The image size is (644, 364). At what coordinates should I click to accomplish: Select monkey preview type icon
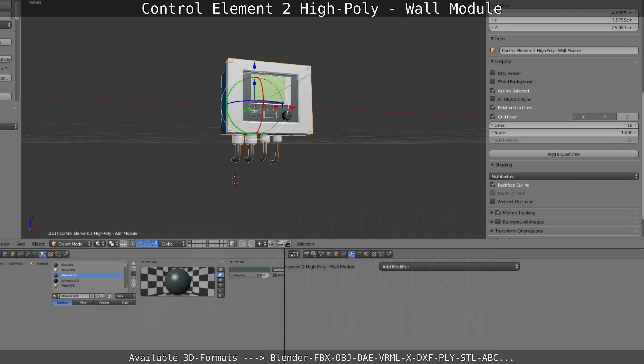(x=220, y=285)
